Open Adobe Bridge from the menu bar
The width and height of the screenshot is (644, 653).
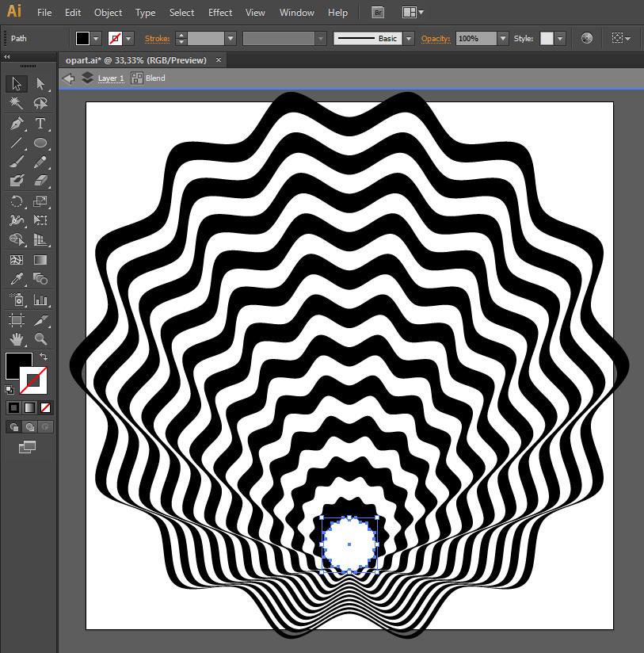(378, 13)
